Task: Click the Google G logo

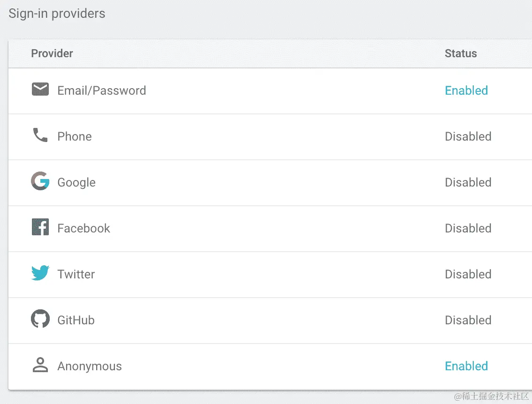Action: (x=40, y=181)
